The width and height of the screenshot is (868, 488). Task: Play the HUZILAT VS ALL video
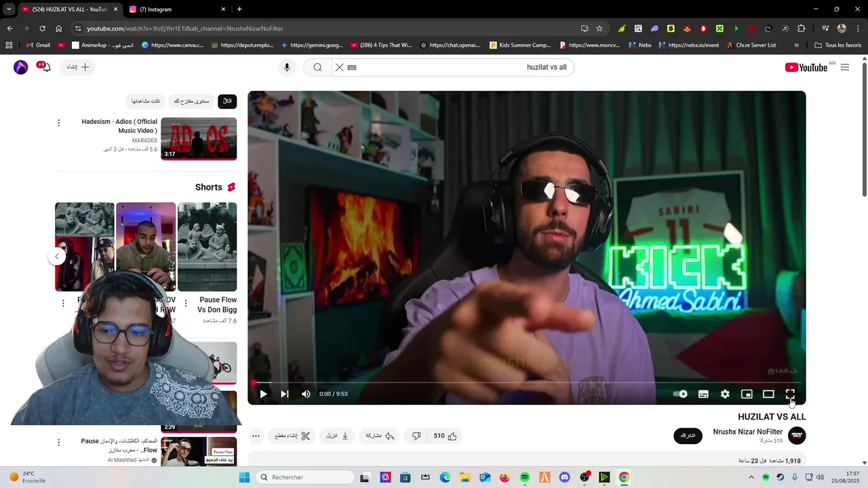(263, 394)
